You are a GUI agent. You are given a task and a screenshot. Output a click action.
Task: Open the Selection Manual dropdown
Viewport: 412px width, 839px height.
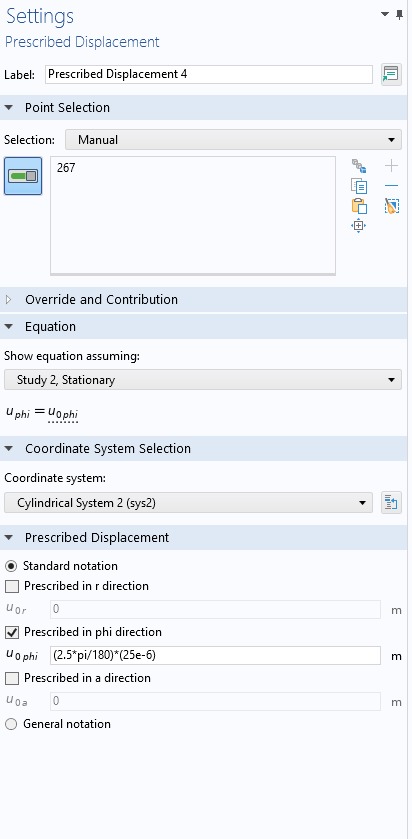[x=233, y=140]
